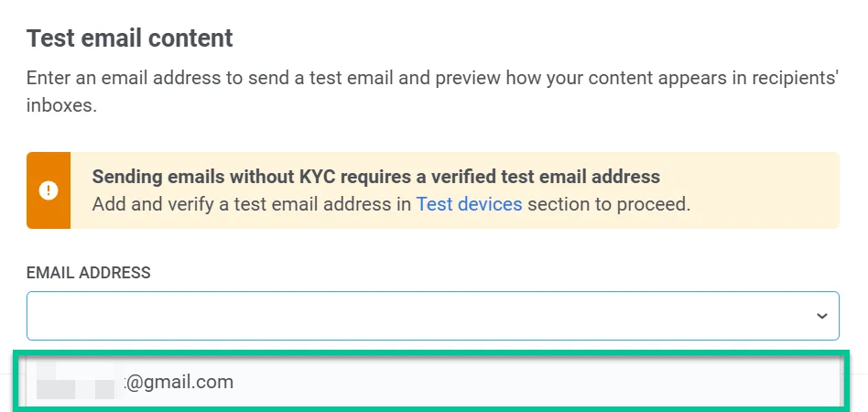Select the @gmail.com address suggestion
868x412 pixels.
179,382
